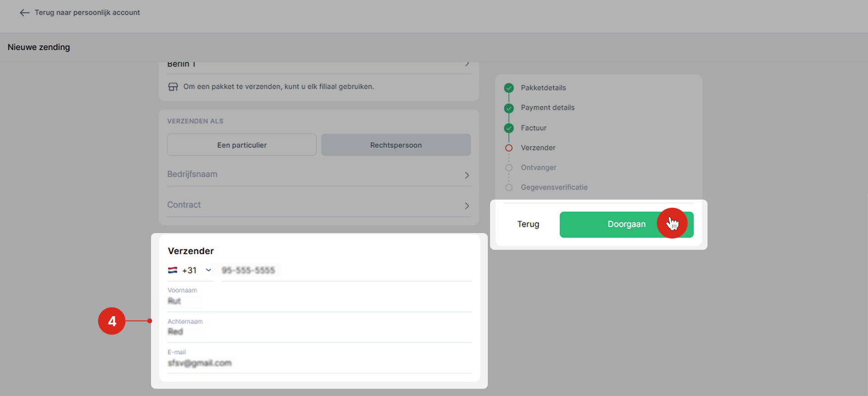Click the Netherlands flag icon
This screenshot has width=868, height=396.
tap(173, 270)
